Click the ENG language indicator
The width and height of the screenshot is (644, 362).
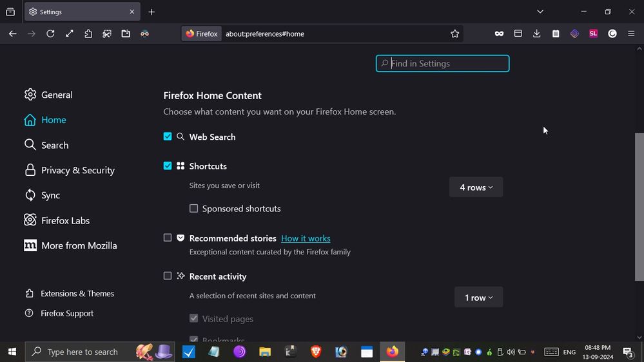[569, 352]
